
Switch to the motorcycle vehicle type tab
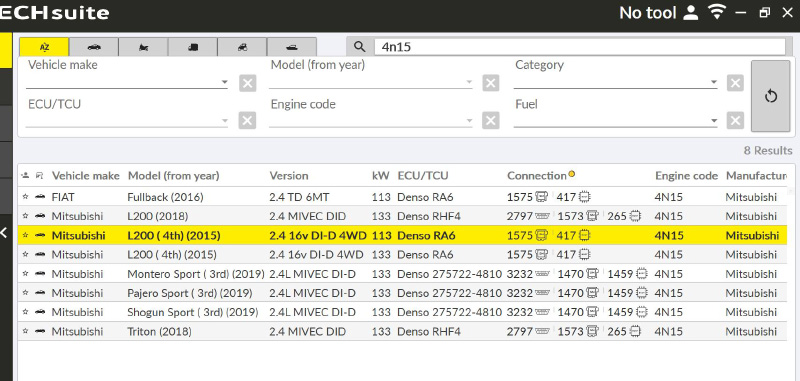[143, 47]
